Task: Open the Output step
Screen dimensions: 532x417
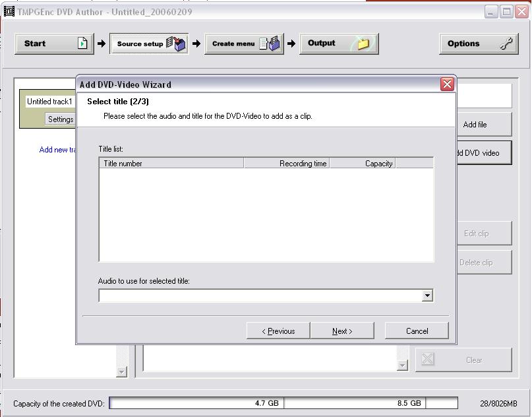Action: click(339, 44)
